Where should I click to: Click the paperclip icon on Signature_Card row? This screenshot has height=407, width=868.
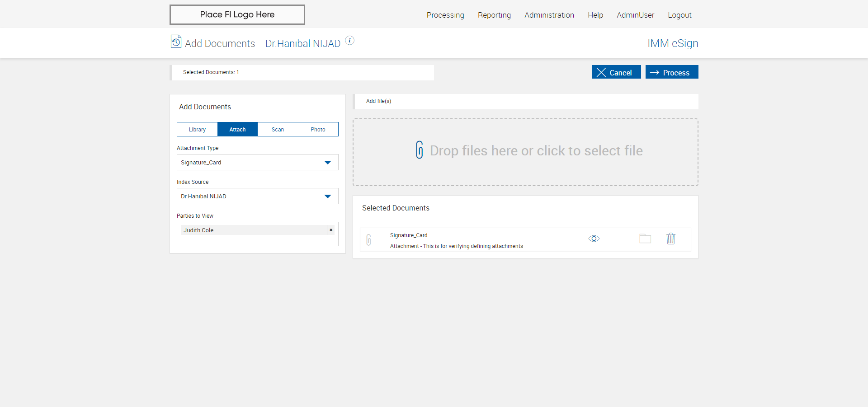pos(369,240)
